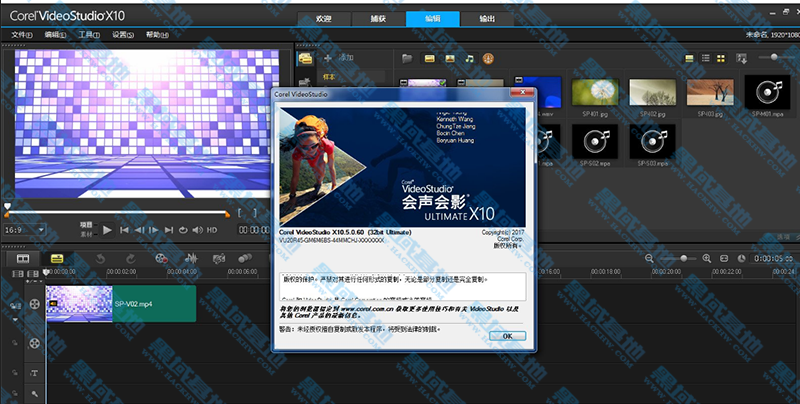Set mark-in point bracket
This screenshot has height=404, width=800.
pos(240,213)
